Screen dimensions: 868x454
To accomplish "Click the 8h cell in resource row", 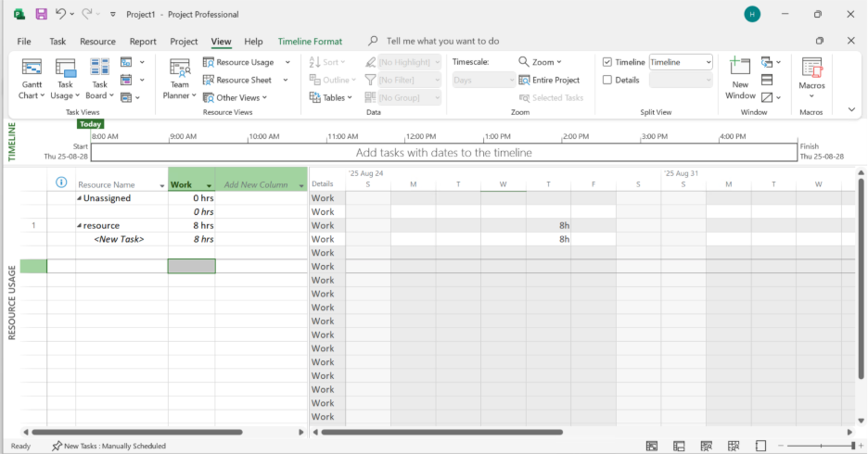I will (x=549, y=225).
